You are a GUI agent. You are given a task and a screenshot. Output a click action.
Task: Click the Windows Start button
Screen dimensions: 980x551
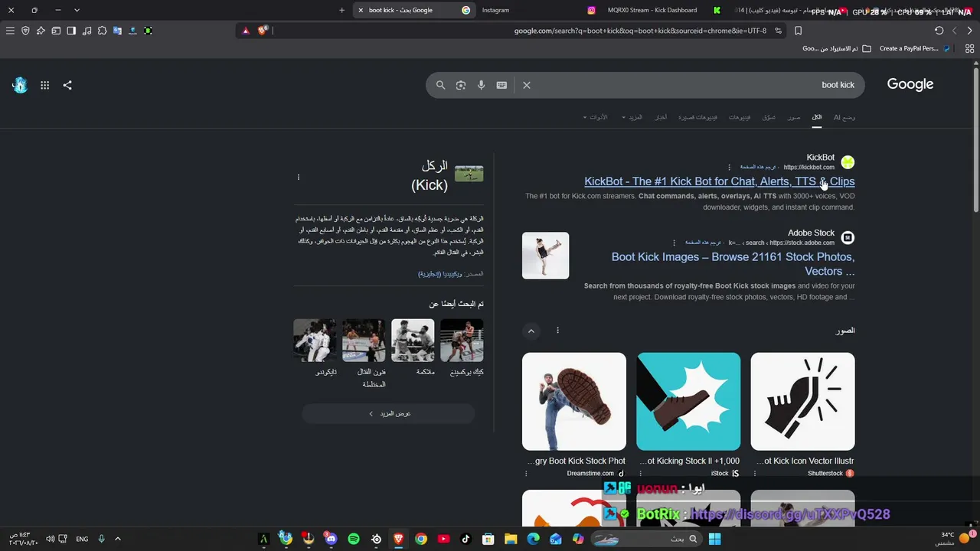pyautogui.click(x=714, y=539)
